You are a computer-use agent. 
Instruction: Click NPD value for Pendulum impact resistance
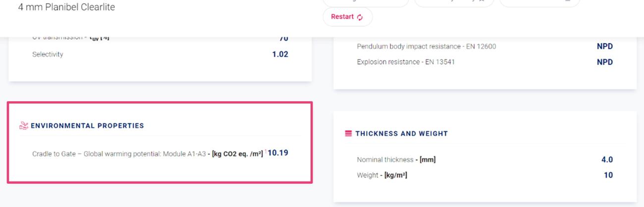[x=605, y=46]
